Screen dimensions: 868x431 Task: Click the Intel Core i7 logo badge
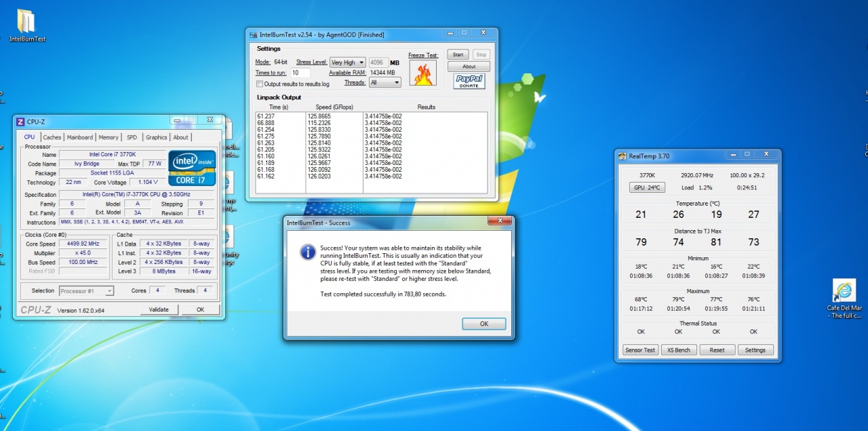click(193, 168)
